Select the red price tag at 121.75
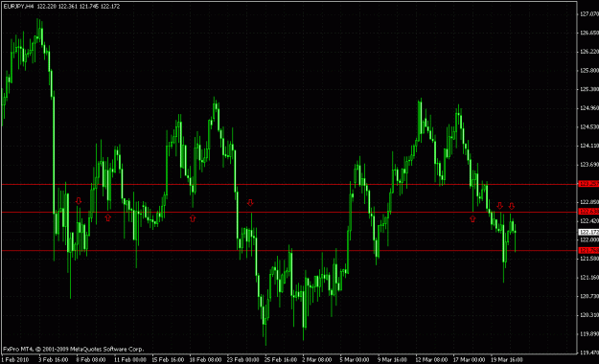The width and height of the screenshot is (599, 364). [x=589, y=251]
